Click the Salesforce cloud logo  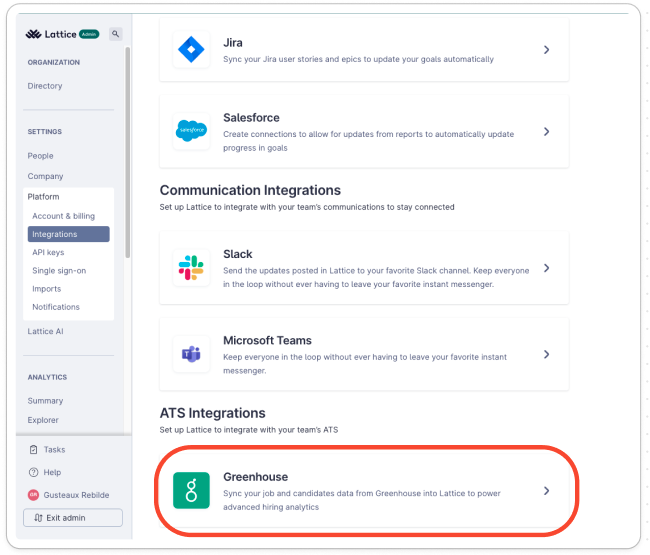coord(191,131)
